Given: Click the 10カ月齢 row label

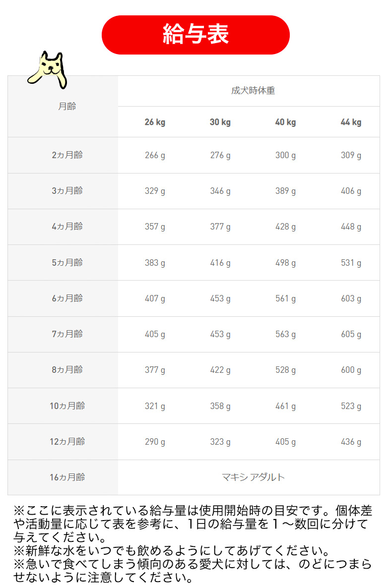Looking at the screenshot, I should [x=67, y=406].
